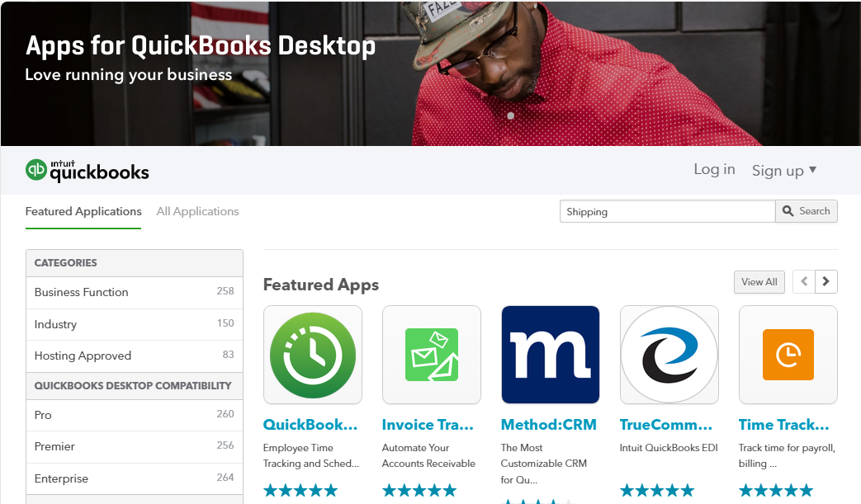This screenshot has width=861, height=504.
Task: Filter by Pro compatibility
Action: coord(135,415)
